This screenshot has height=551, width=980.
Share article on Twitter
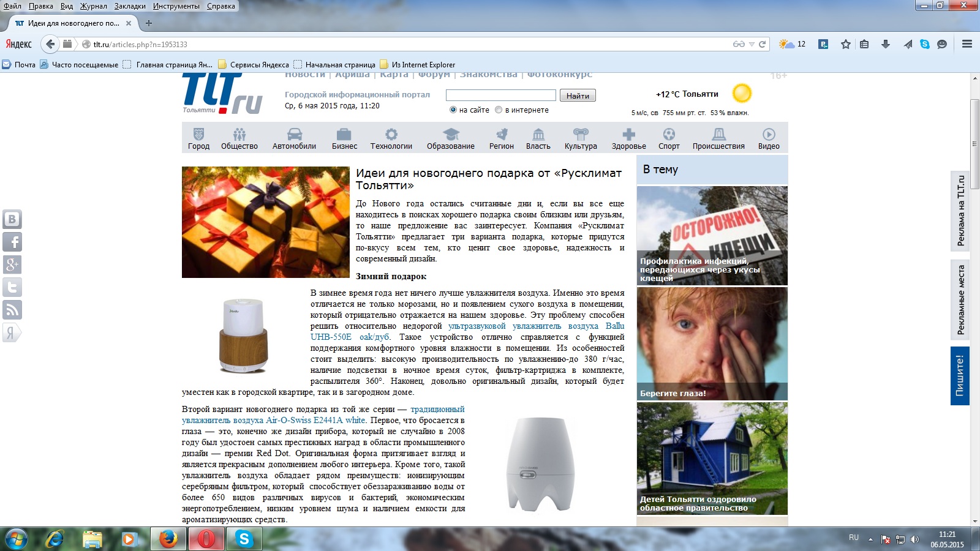12,287
